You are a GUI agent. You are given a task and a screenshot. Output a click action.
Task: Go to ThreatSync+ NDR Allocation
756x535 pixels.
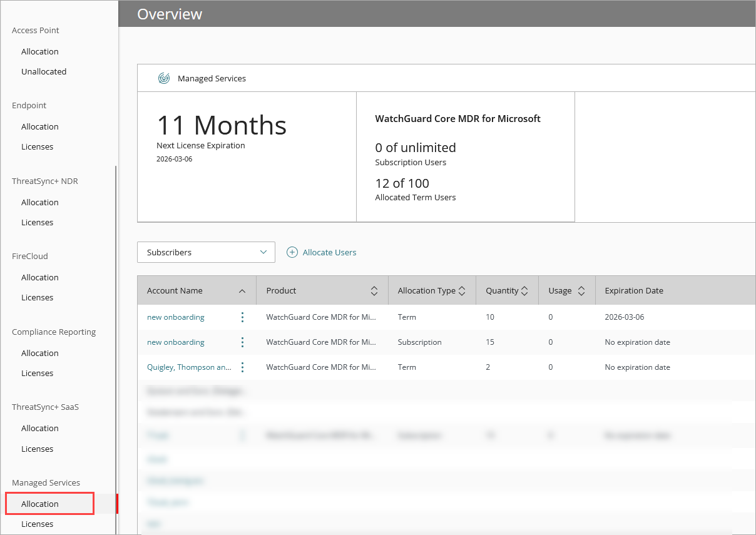click(39, 202)
